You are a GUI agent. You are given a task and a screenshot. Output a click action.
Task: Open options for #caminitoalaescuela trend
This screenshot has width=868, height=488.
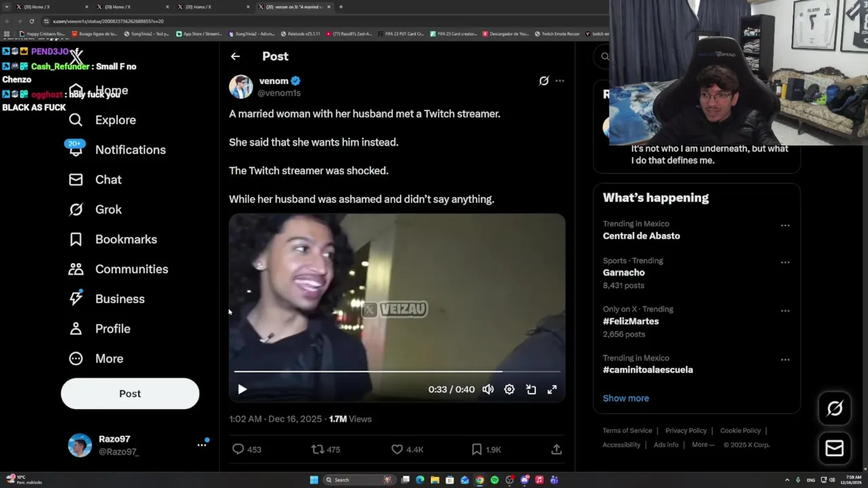(x=785, y=360)
